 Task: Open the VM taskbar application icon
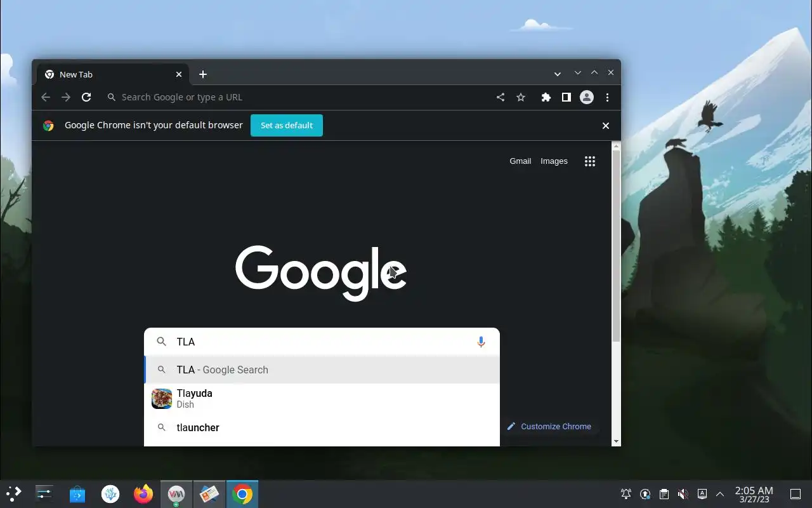coord(176,494)
